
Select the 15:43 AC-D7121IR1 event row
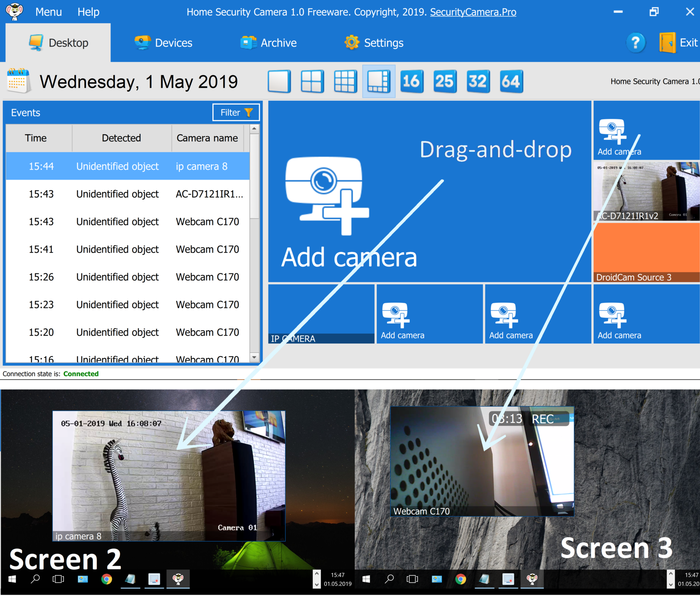127,194
